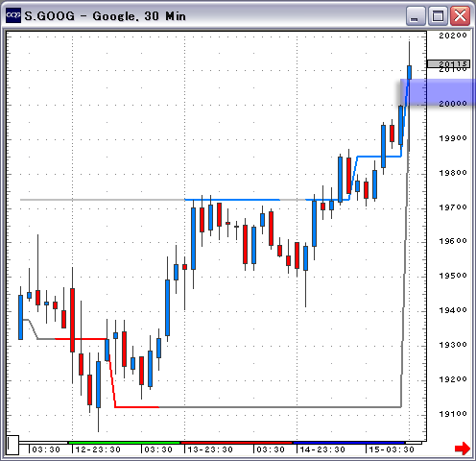Click the 19500 price axis label

pyautogui.click(x=453, y=276)
